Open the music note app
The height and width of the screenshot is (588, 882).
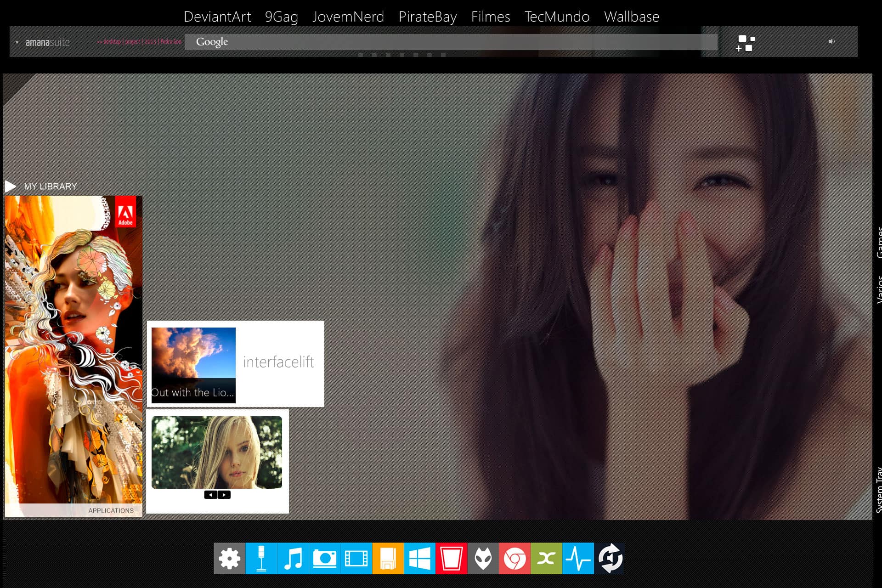(293, 559)
